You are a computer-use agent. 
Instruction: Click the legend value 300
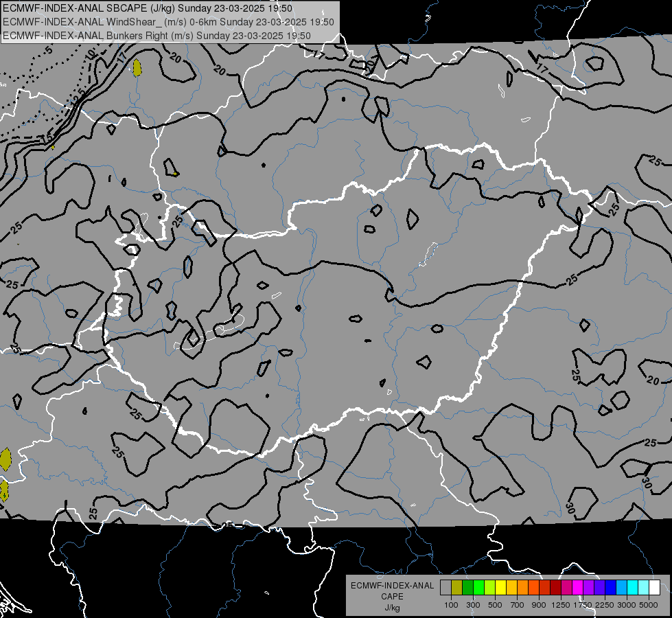pyautogui.click(x=473, y=605)
